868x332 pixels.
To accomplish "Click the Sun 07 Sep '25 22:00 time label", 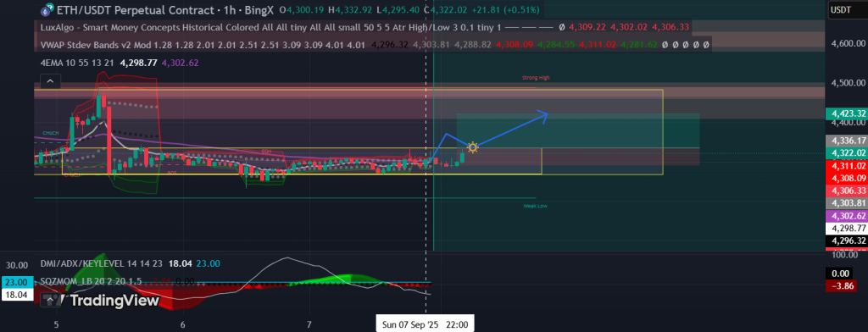I will [426, 325].
